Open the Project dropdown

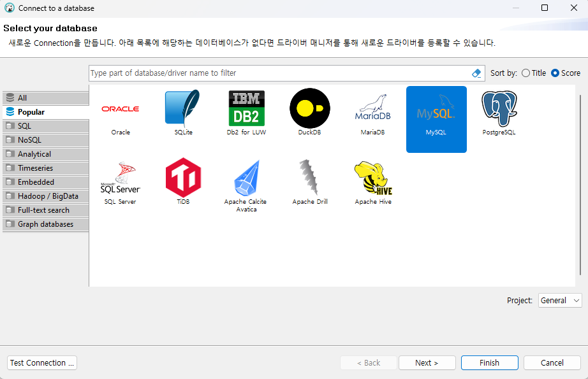pyautogui.click(x=560, y=301)
